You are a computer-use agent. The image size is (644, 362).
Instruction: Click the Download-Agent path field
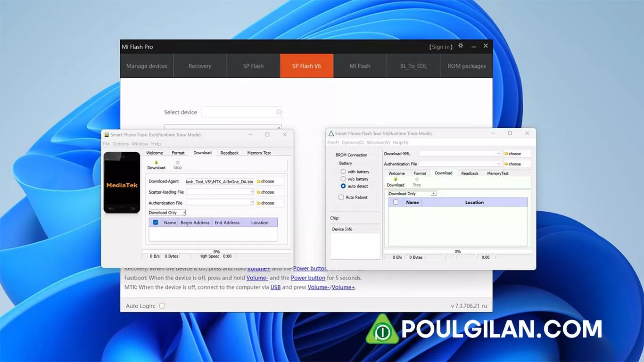220,181
